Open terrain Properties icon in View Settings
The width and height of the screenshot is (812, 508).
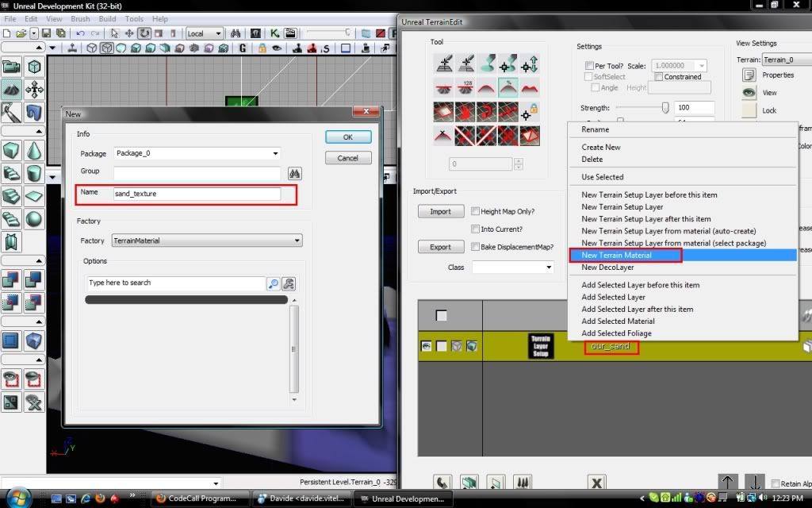click(x=749, y=75)
